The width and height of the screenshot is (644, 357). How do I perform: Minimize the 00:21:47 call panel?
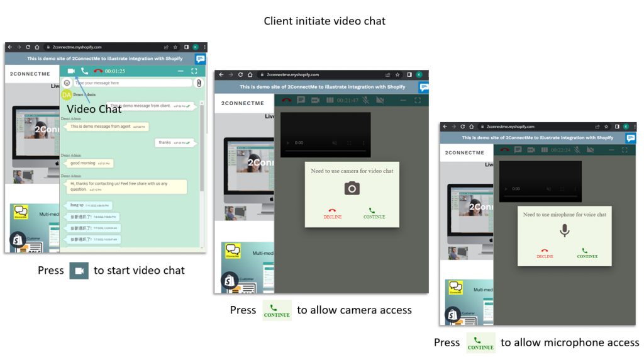403,100
